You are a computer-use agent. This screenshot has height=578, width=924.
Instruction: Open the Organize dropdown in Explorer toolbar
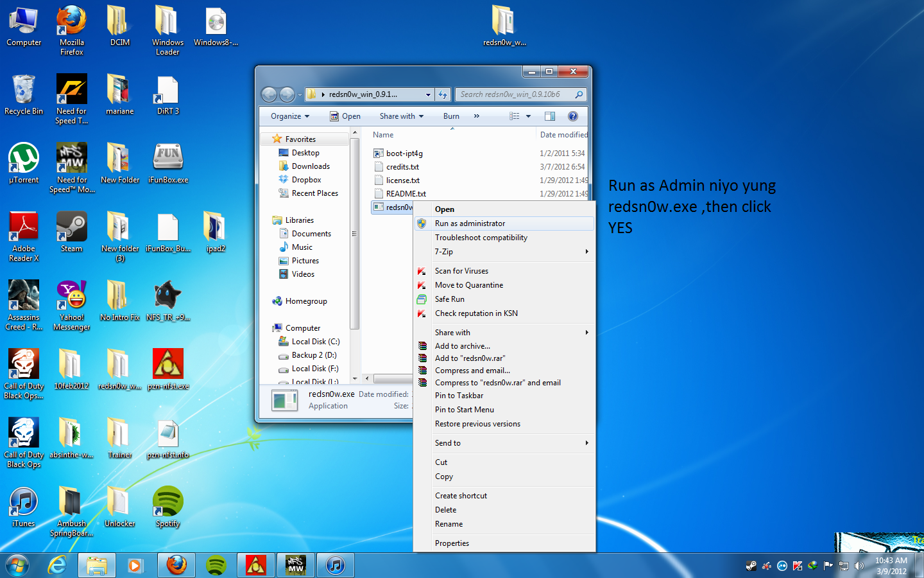click(x=290, y=116)
